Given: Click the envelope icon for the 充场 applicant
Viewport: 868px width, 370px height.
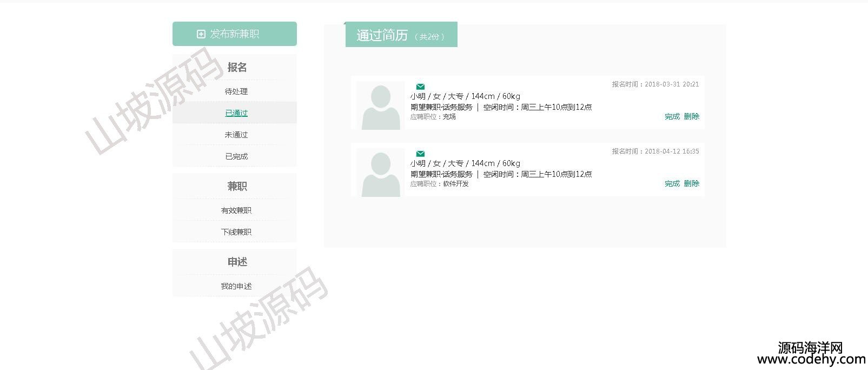Looking at the screenshot, I should [420, 87].
